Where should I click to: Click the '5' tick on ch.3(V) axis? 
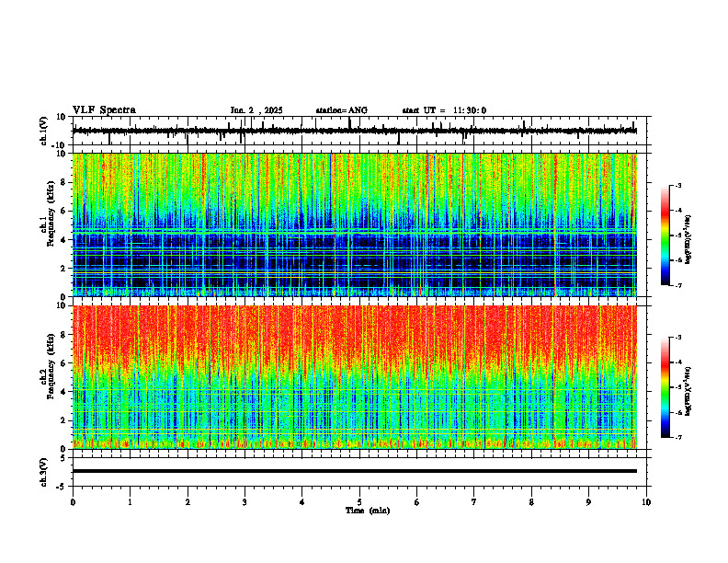[63, 458]
